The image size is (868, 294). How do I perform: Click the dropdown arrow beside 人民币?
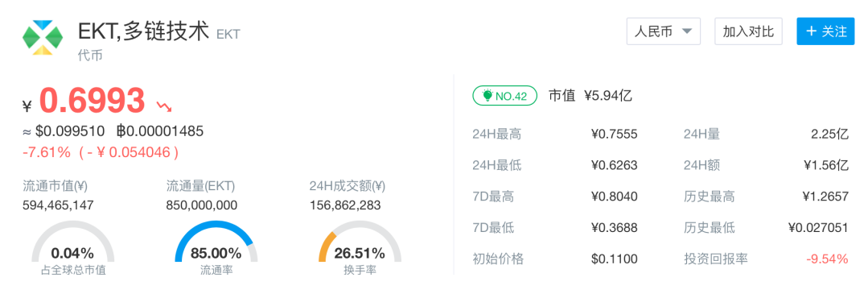tap(686, 31)
